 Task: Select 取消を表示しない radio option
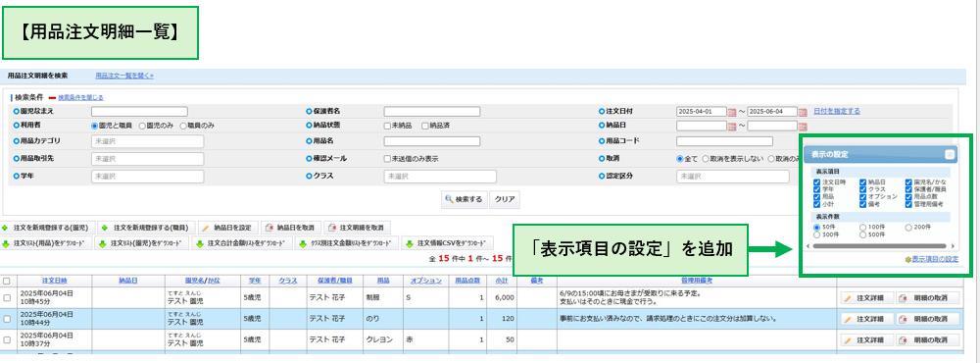click(x=706, y=159)
